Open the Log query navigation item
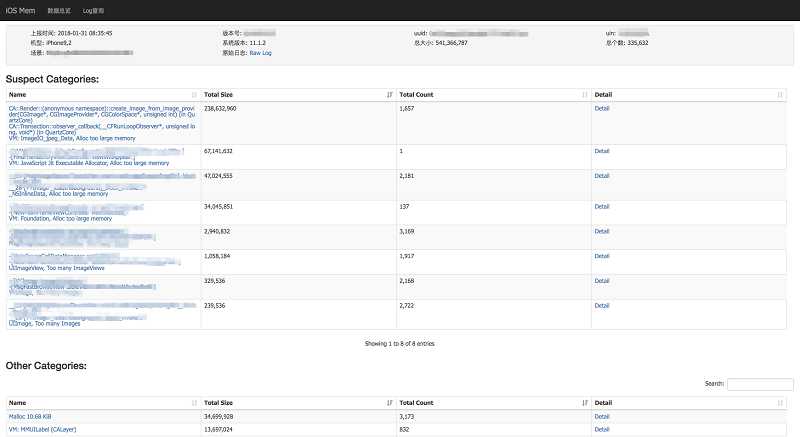The image size is (800, 437). 93,11
